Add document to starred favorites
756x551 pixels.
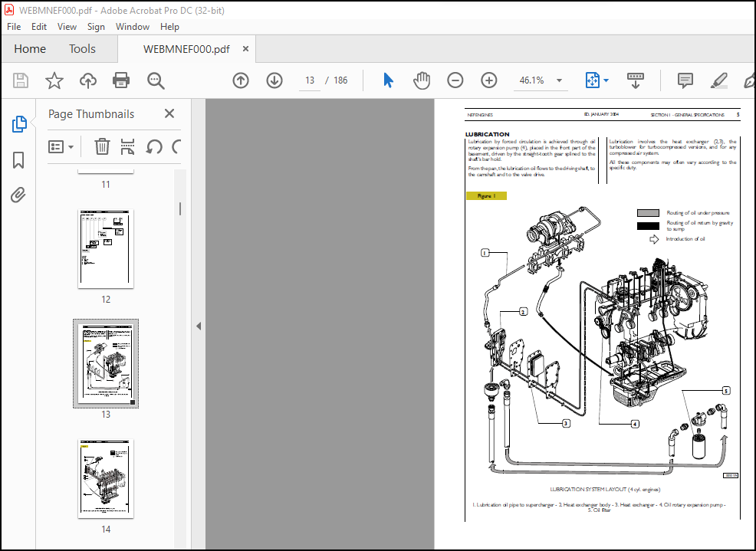pos(54,80)
